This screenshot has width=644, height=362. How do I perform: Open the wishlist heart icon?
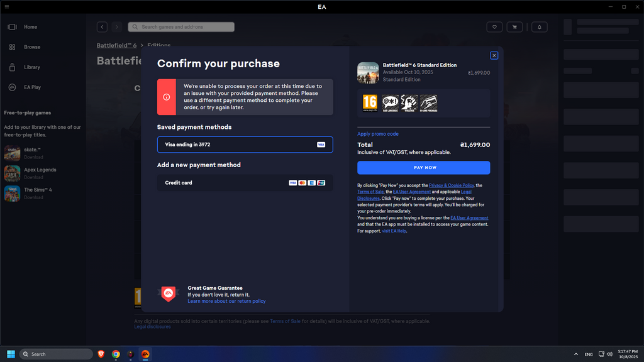pyautogui.click(x=494, y=27)
